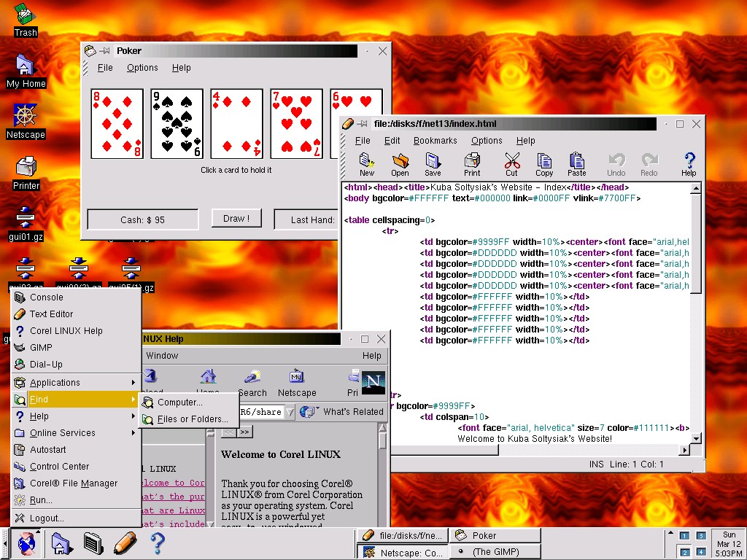Image resolution: width=747 pixels, height=560 pixels.
Task: Switch to virtual desktop 3 in the pager
Action: [x=701, y=536]
